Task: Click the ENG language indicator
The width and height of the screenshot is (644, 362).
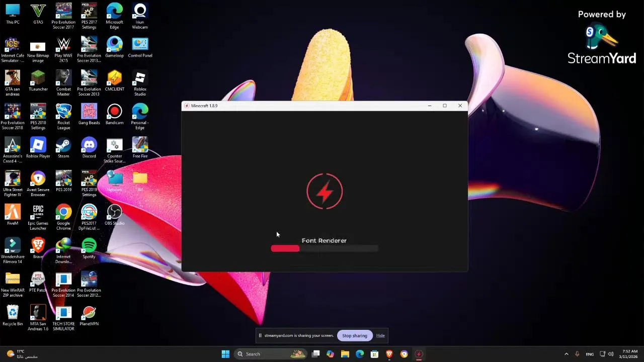Action: tap(590, 354)
